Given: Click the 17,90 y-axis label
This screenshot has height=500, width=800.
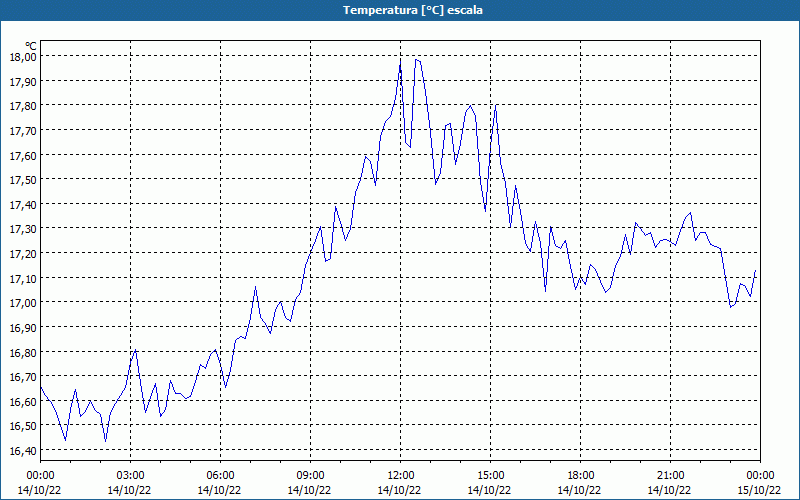Looking at the screenshot, I should (23, 81).
